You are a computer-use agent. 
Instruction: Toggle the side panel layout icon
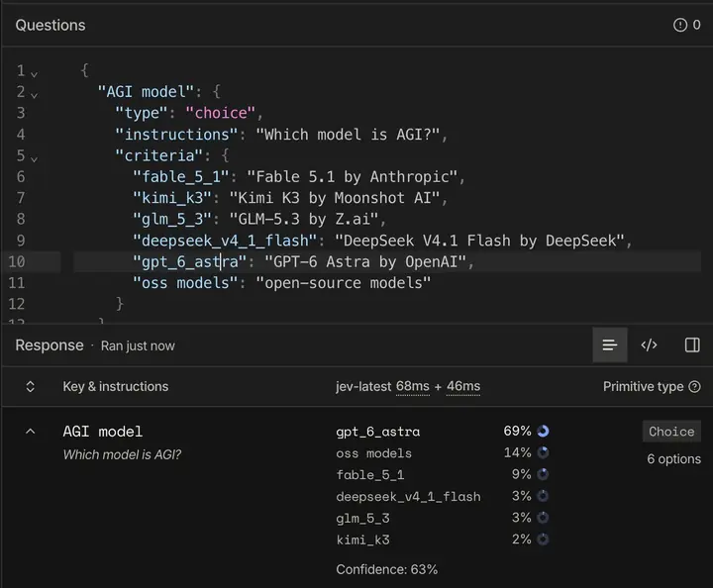coord(692,344)
